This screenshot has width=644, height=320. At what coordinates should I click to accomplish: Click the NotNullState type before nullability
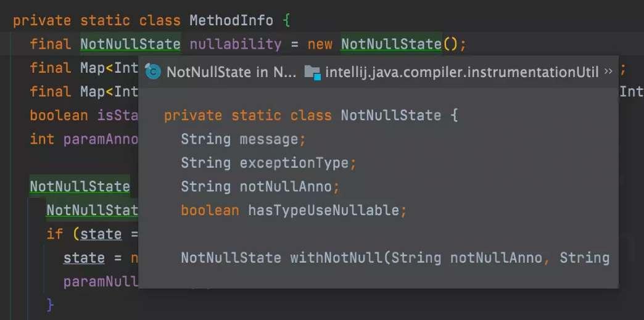tap(130, 44)
